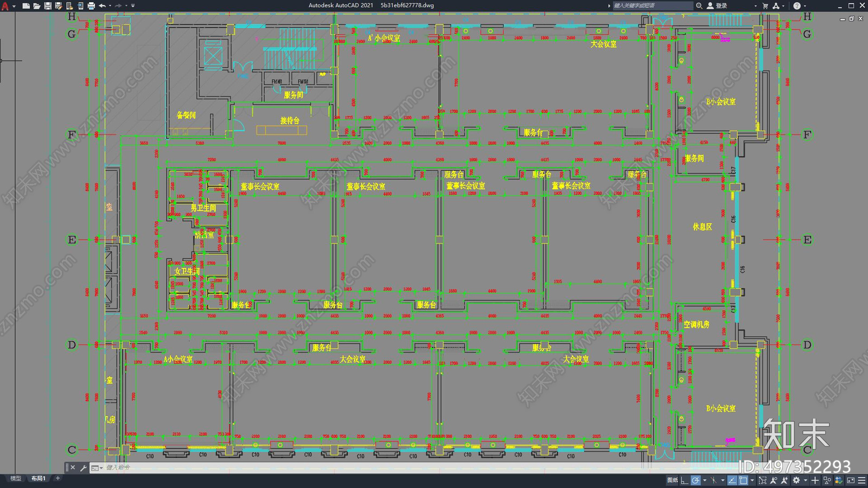The height and width of the screenshot is (488, 868).
Task: Select the 休息区 label
Action: tap(702, 227)
